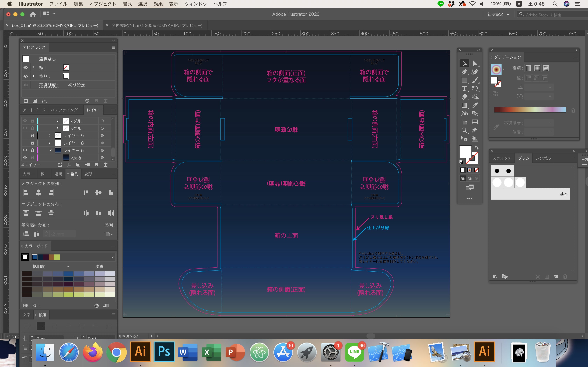Image resolution: width=588 pixels, height=367 pixels.
Task: Open the 効果 menu
Action: pos(158,4)
